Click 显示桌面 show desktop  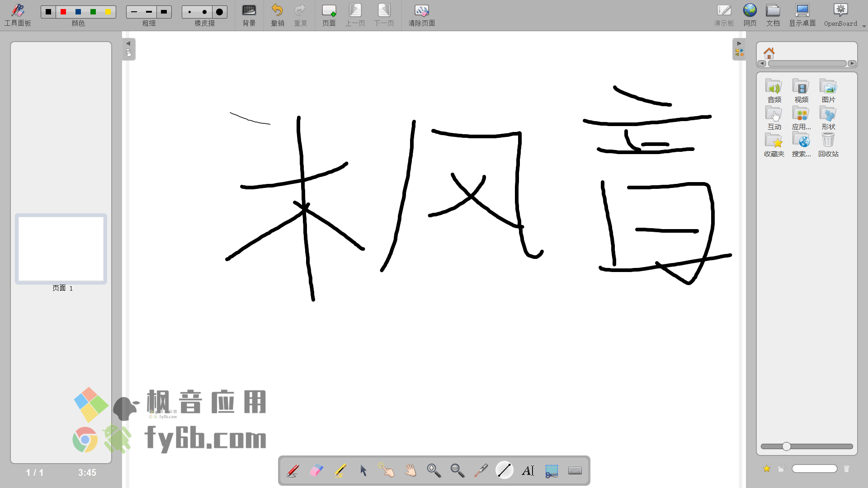click(802, 15)
